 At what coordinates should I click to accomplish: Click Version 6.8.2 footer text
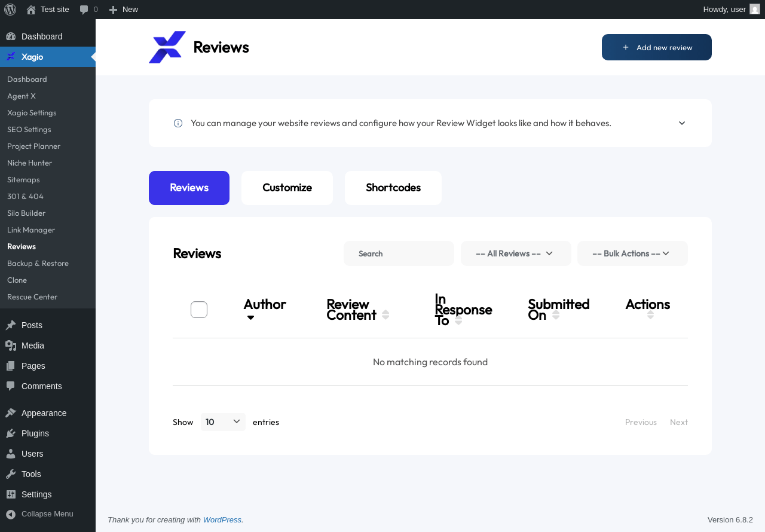point(730,520)
